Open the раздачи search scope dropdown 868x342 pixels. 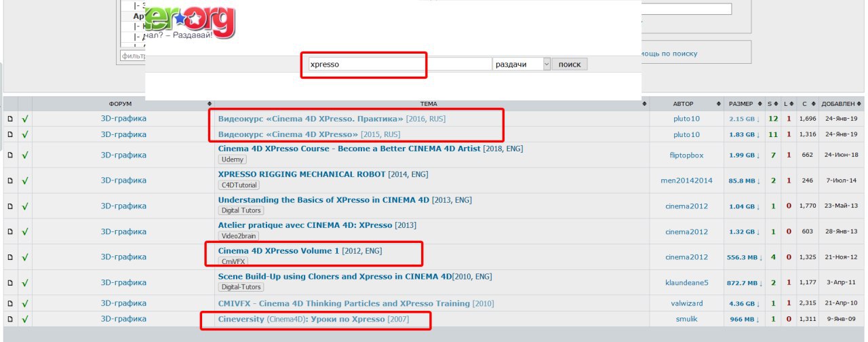click(x=521, y=64)
